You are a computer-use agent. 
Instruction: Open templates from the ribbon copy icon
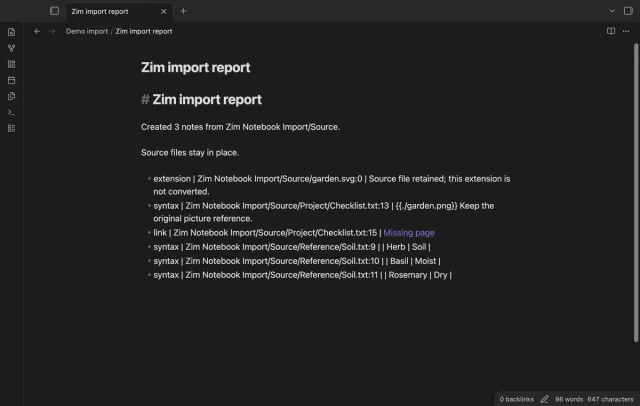pos(11,96)
